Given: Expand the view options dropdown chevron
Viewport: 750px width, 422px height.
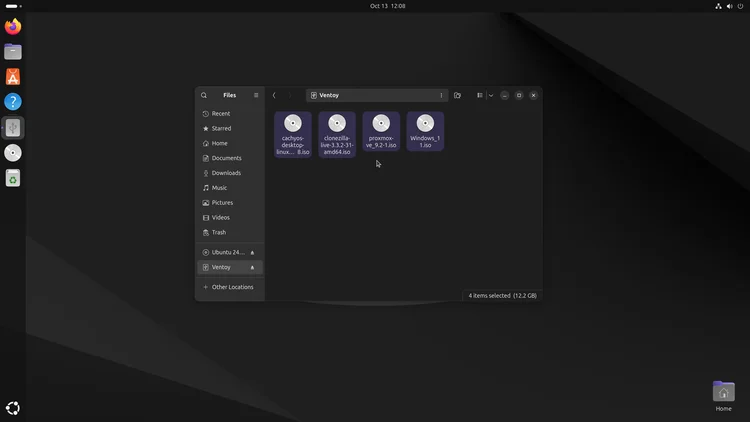Looking at the screenshot, I should point(491,95).
